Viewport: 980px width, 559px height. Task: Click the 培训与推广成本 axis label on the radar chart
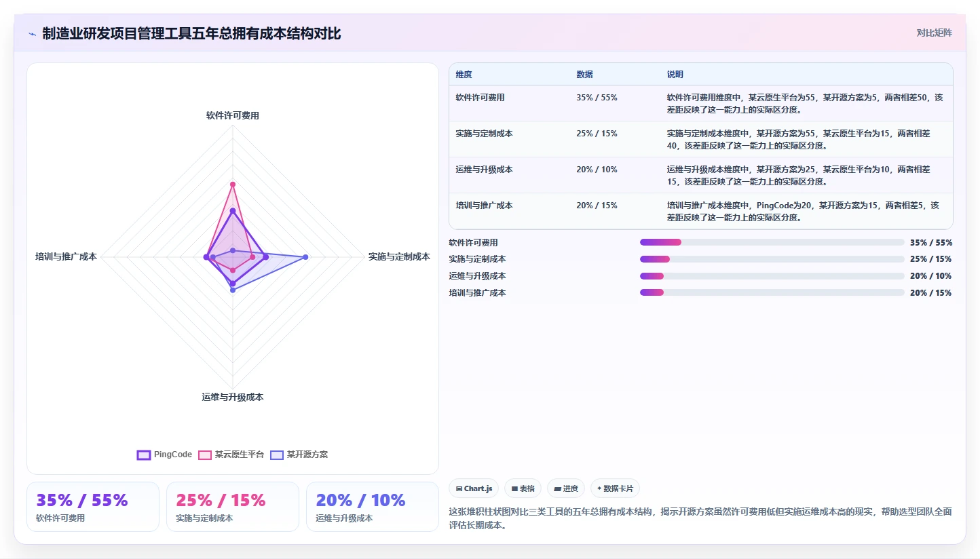67,257
